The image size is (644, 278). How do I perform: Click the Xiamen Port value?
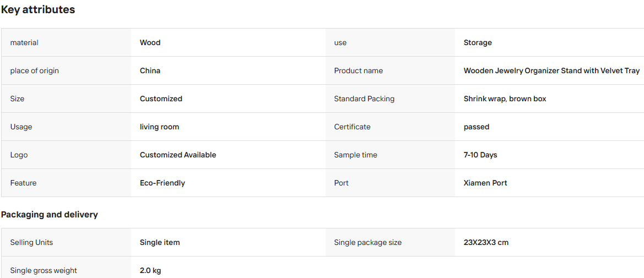click(x=485, y=183)
